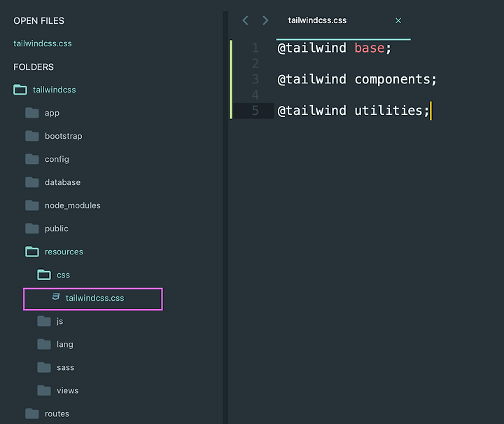Open tailwindcss.css under Open Files

(43, 43)
